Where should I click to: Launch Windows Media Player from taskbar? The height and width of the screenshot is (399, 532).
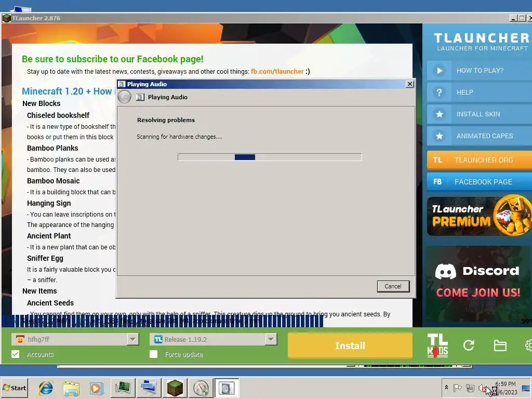click(x=96, y=388)
